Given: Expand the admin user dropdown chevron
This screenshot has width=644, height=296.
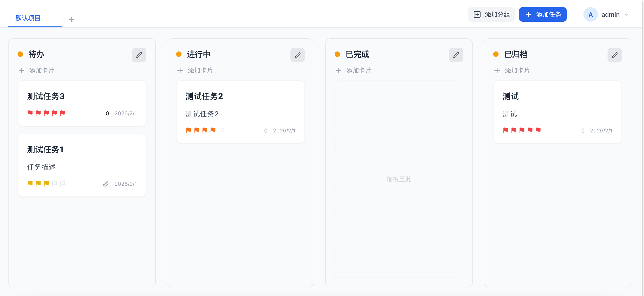Looking at the screenshot, I should [626, 14].
